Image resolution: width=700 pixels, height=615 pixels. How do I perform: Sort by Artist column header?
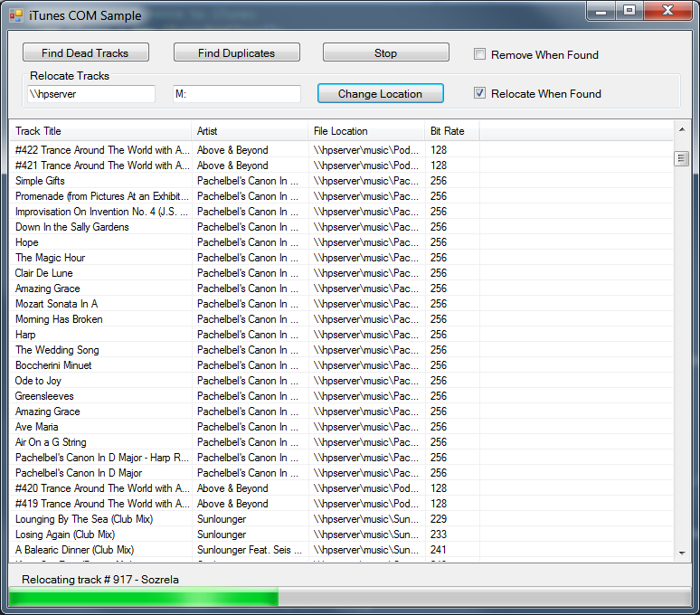point(250,131)
